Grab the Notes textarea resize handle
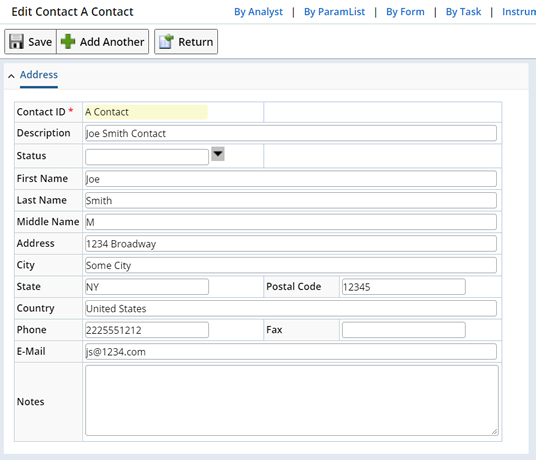 494,432
